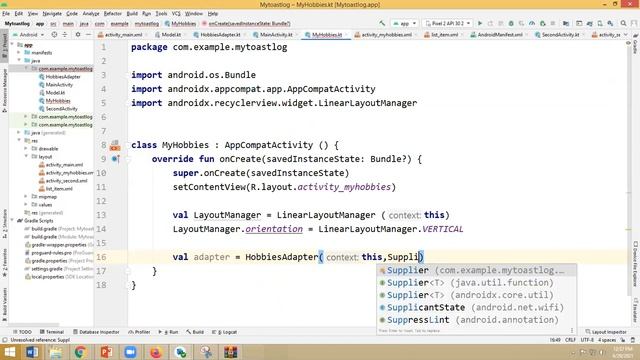Open the Build menu
Viewport: 640px width, 360px height.
click(x=132, y=13)
